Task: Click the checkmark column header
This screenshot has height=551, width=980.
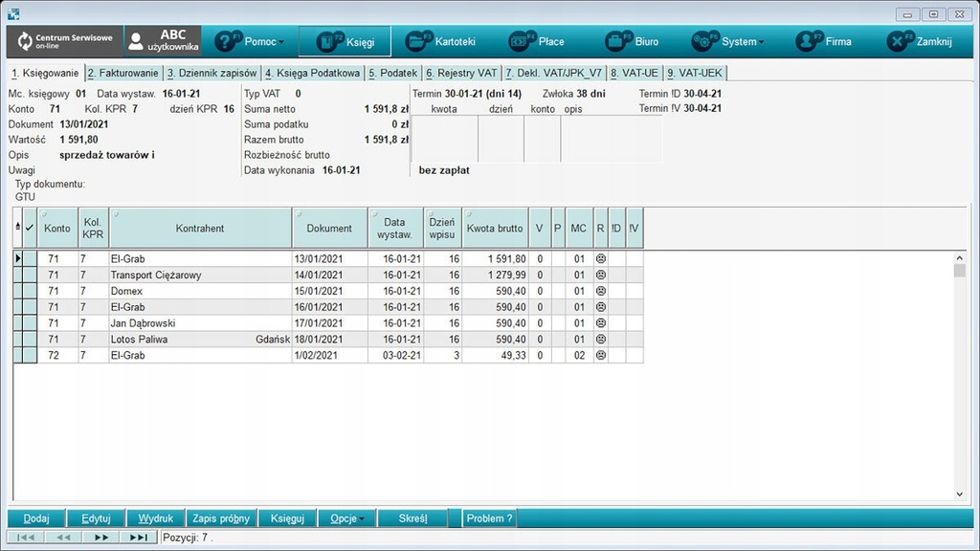Action: 30,229
